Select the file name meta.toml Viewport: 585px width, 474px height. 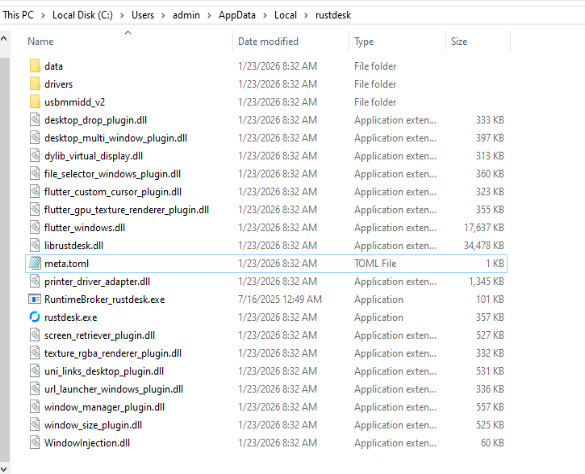[66, 263]
